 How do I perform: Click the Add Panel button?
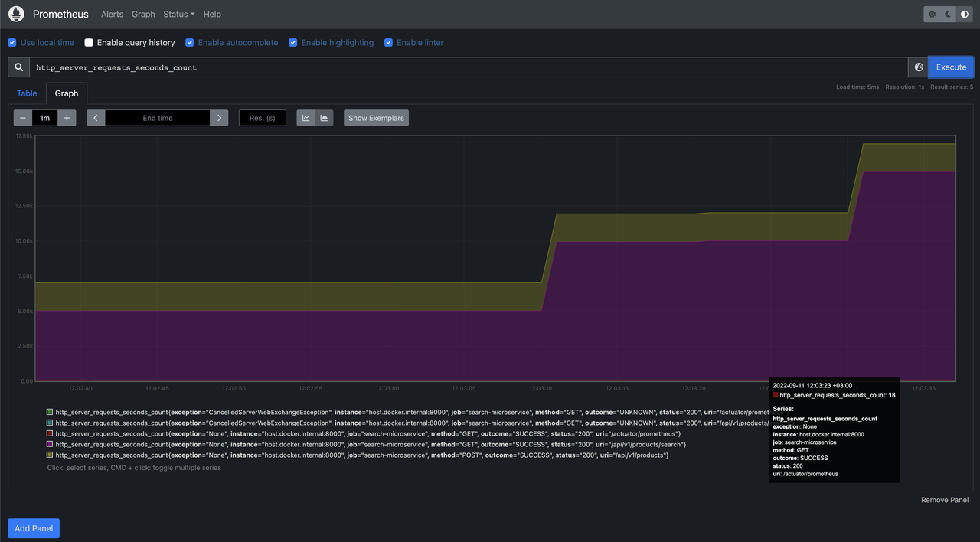34,528
